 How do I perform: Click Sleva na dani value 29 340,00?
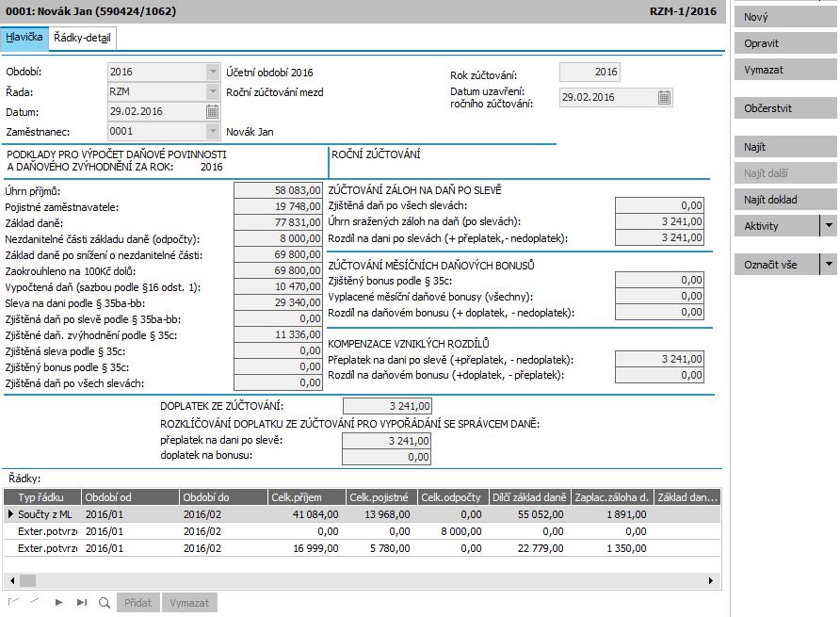[278, 303]
